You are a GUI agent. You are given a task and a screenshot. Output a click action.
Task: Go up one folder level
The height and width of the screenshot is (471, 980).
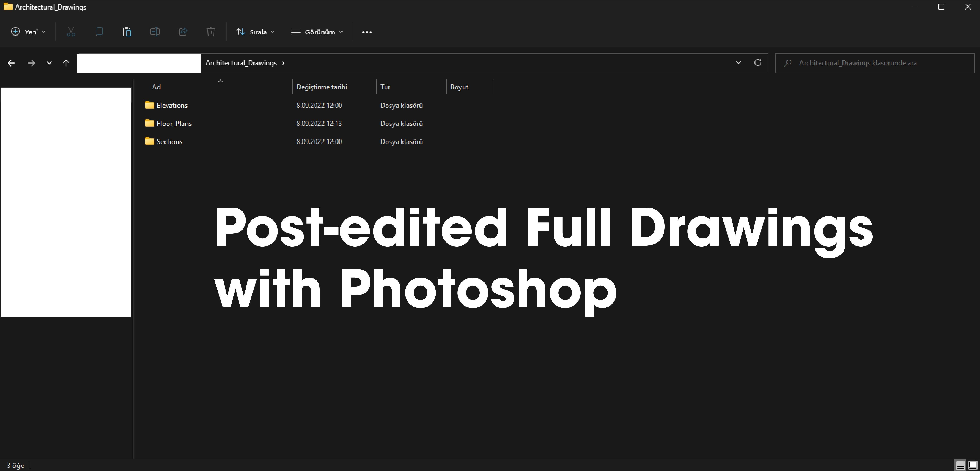click(x=66, y=63)
